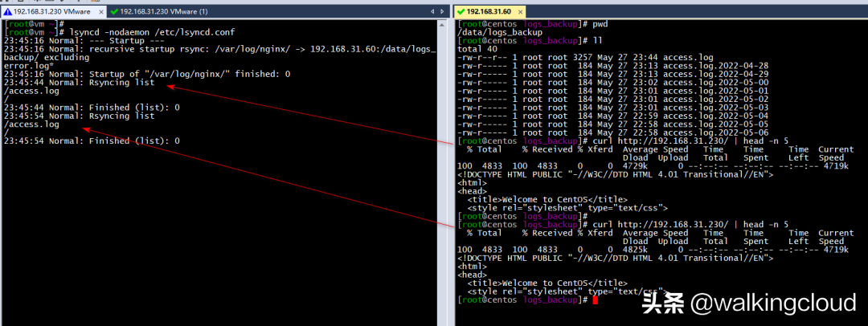Click the red cursor at the centos prompt

point(595,300)
